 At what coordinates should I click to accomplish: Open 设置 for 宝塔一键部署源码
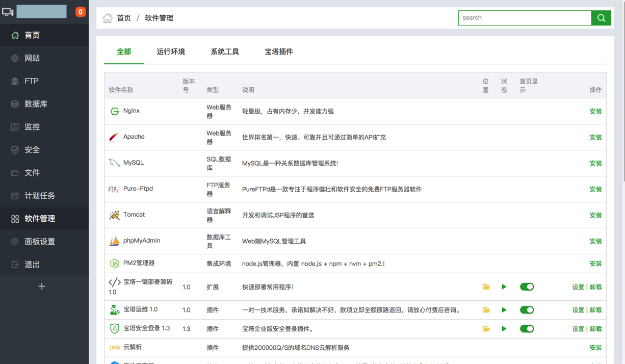[x=578, y=287]
